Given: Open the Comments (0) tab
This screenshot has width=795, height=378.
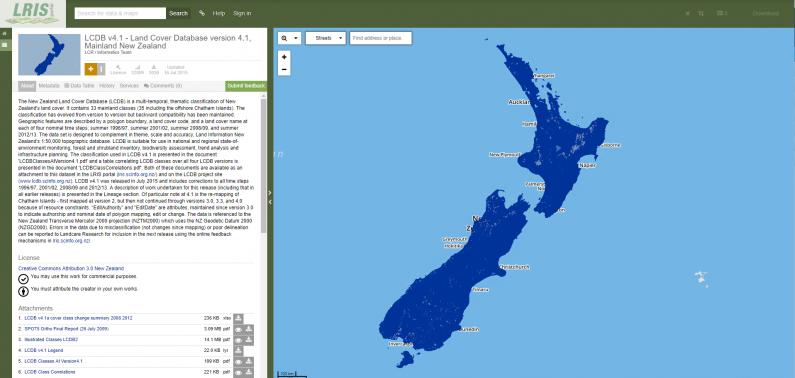Looking at the screenshot, I should 163,86.
